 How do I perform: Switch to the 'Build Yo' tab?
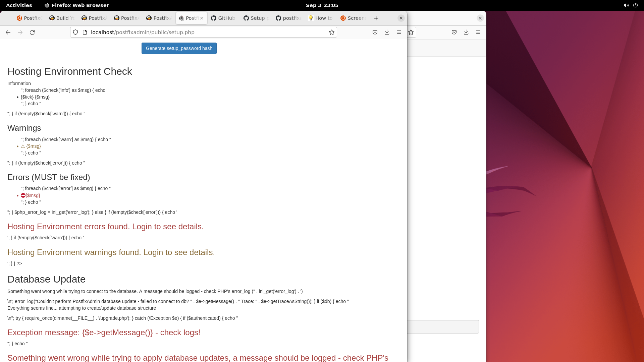(x=62, y=18)
